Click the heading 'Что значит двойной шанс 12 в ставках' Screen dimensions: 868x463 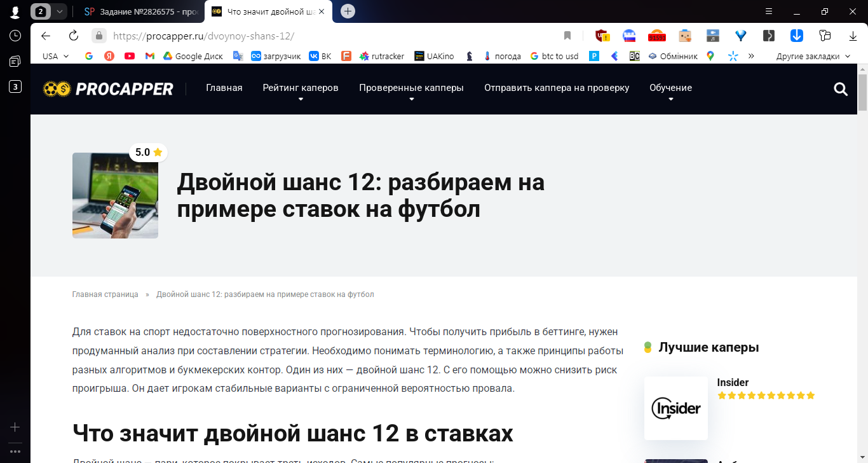293,433
